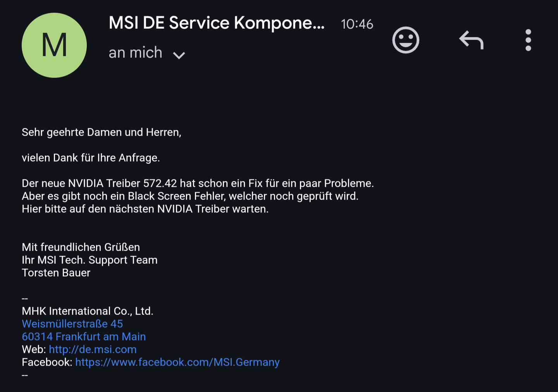
Task: Click the 'nächsten NVIDIA Treiber warten' line
Action: (x=145, y=209)
